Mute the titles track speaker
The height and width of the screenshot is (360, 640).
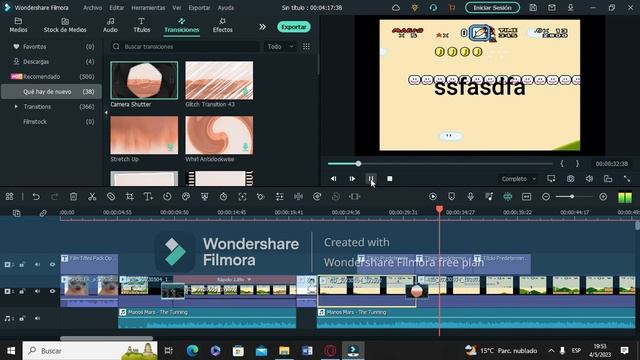(x=37, y=264)
